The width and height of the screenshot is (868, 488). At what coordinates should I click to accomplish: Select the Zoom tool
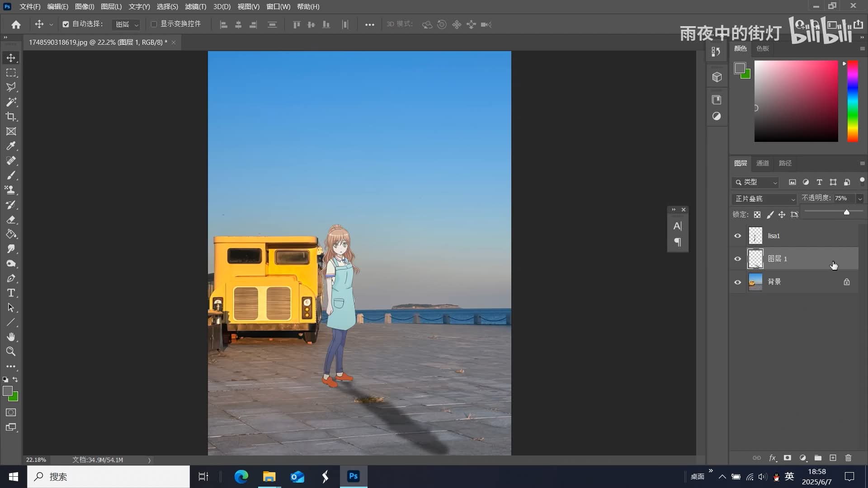point(11,352)
